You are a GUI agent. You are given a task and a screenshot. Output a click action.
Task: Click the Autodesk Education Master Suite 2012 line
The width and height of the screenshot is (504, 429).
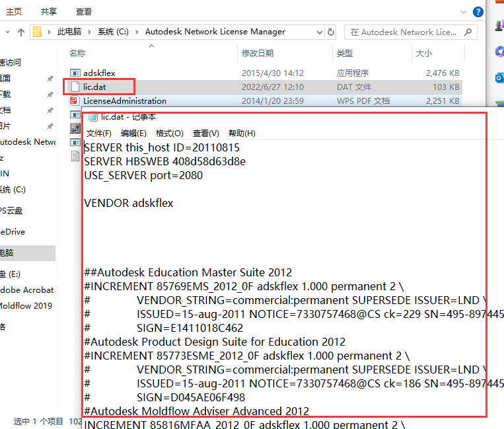pos(188,272)
